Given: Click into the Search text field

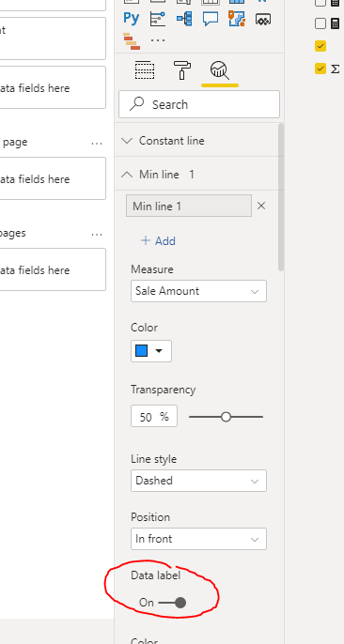Looking at the screenshot, I should point(199,104).
